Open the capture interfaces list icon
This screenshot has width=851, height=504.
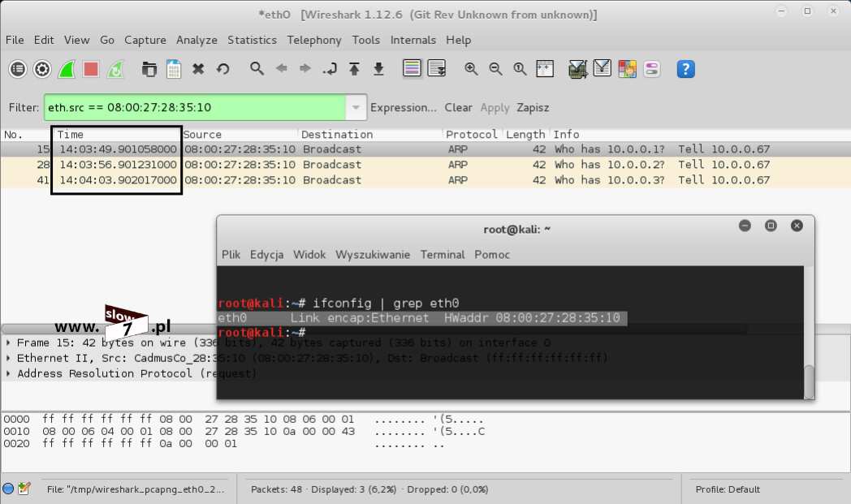(18, 69)
